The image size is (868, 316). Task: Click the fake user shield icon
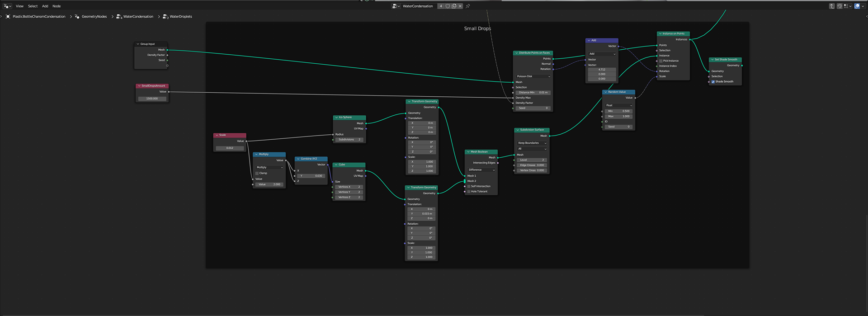pyautogui.click(x=448, y=6)
